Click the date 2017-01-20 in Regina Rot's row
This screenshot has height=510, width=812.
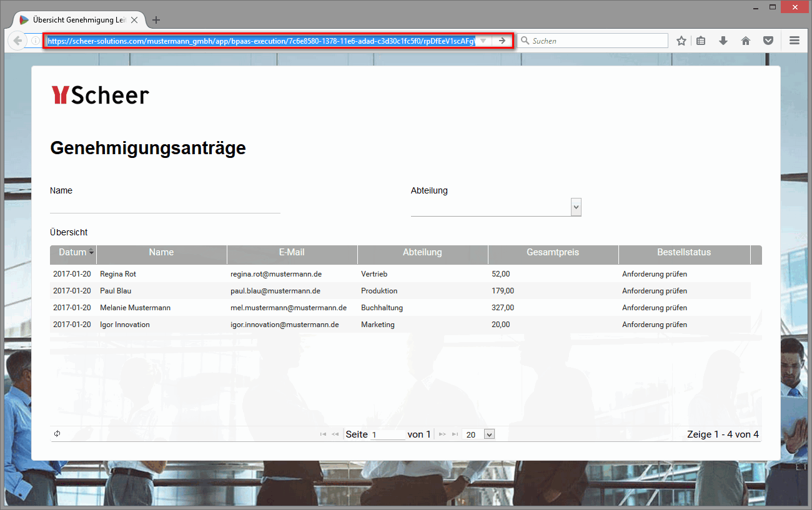(x=72, y=274)
